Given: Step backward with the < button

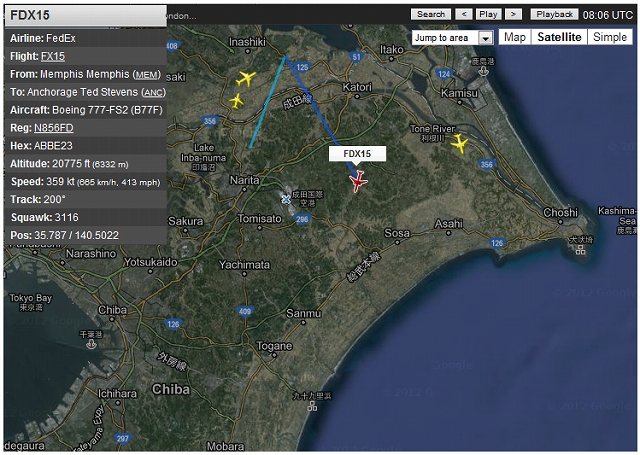Looking at the screenshot, I should [x=464, y=14].
